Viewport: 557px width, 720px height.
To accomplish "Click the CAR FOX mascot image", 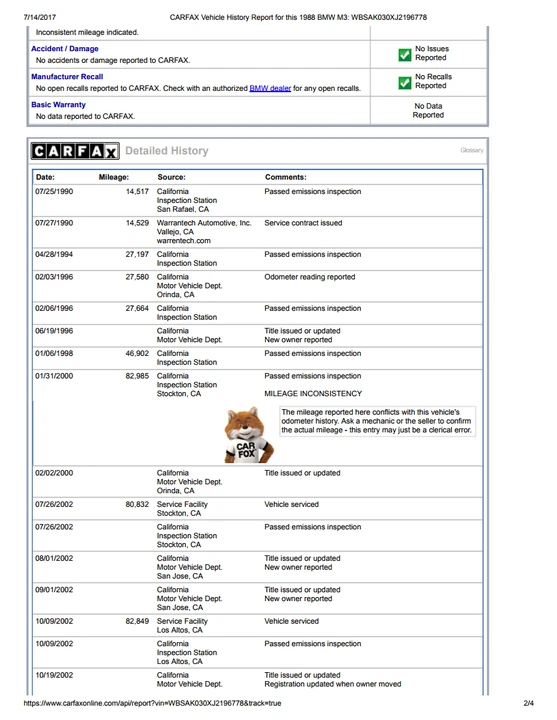I will [248, 435].
